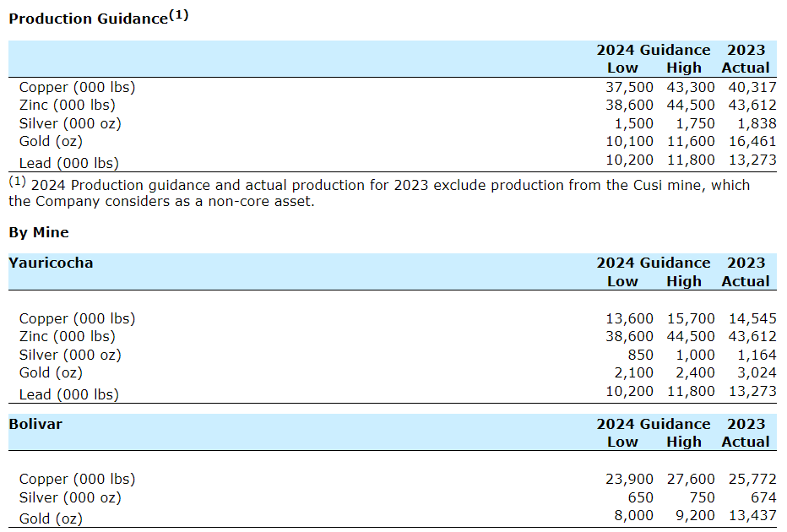Click Yauricocha silver actual 1,164
Viewport: 787px width, 532px height.
tap(757, 355)
